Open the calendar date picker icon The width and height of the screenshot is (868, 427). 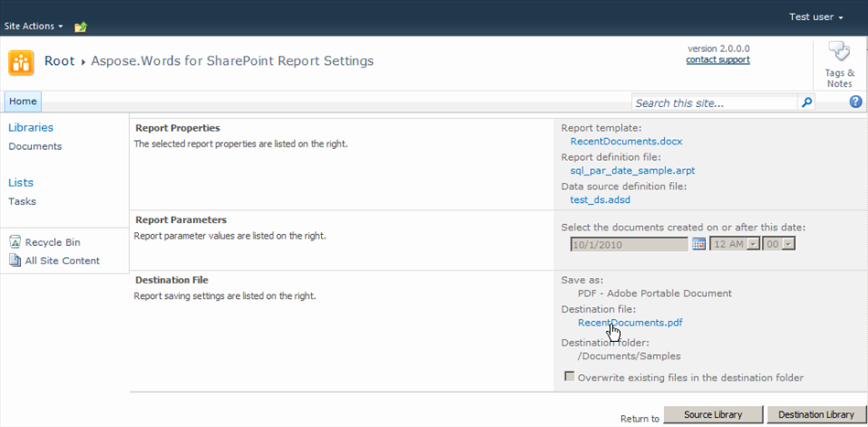point(699,244)
